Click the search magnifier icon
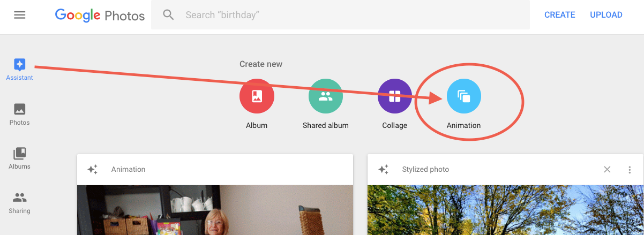Screen dimensions: 644x235 (169, 15)
